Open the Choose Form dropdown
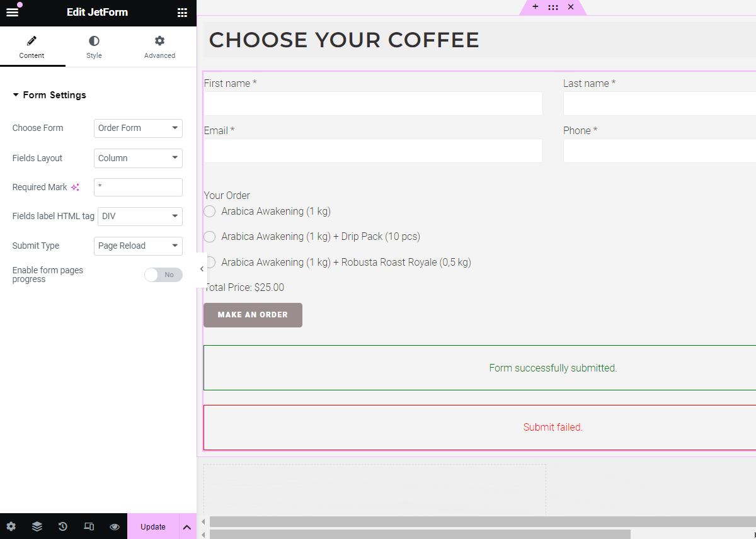This screenshot has height=539, width=756. point(138,128)
